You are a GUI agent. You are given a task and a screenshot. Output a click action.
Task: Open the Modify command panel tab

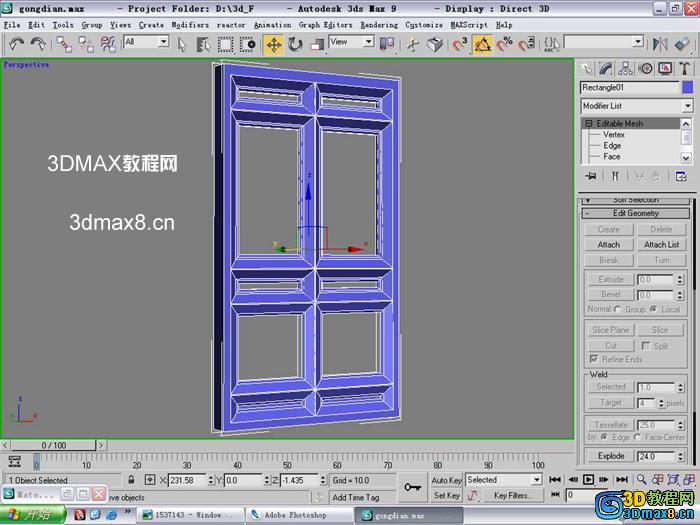605,69
